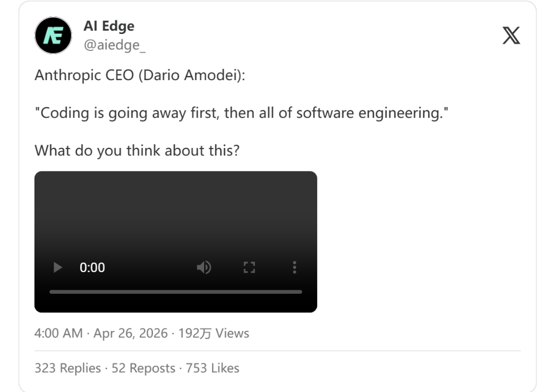Open the video's three-dot options menu

[294, 268]
